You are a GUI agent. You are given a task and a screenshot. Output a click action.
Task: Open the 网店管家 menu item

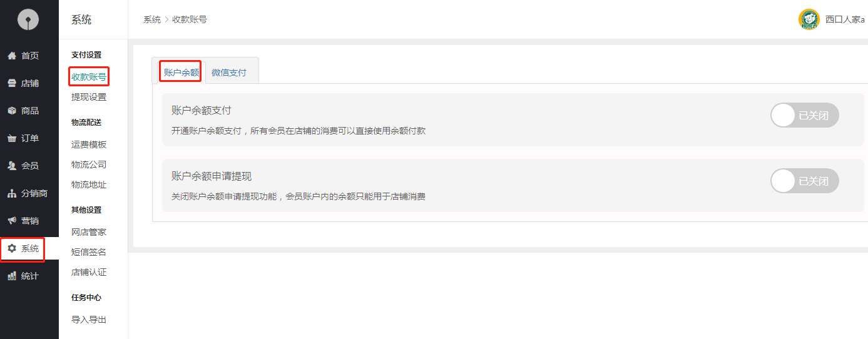pos(89,232)
